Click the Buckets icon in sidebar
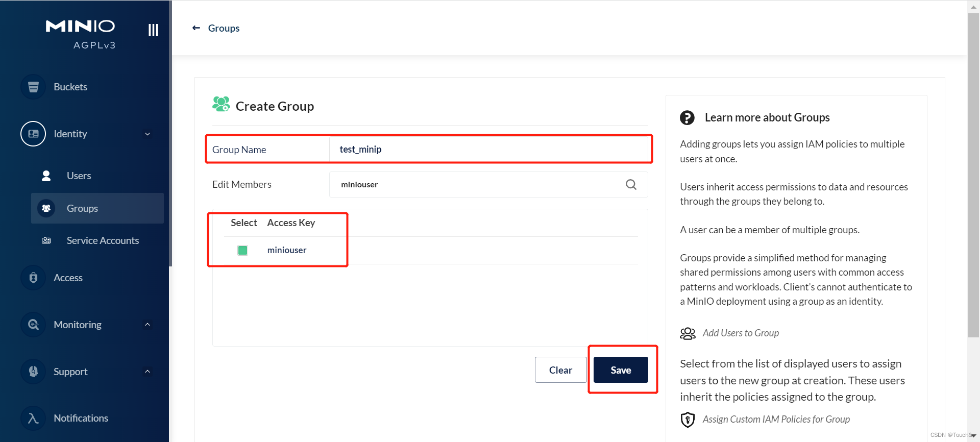The height and width of the screenshot is (442, 980). (33, 87)
